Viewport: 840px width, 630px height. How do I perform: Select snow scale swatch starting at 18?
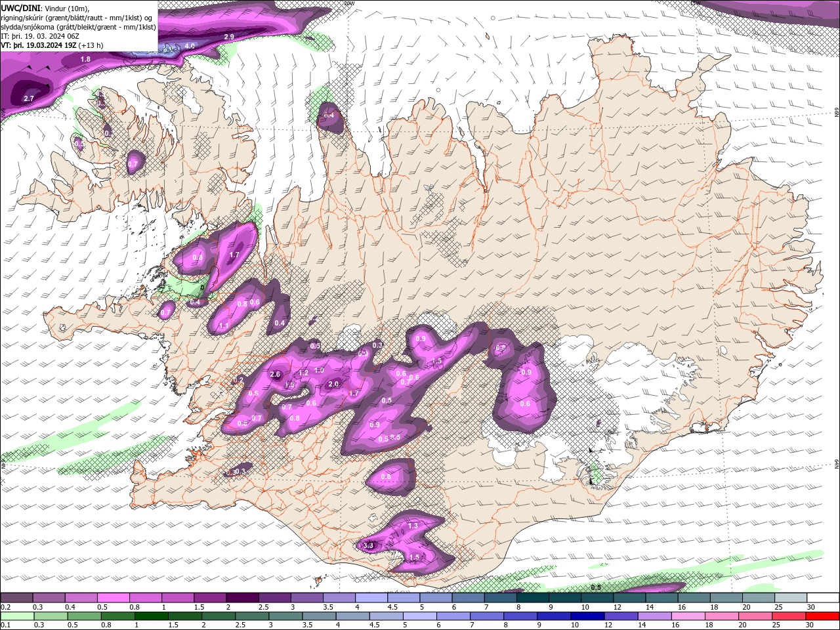tap(726, 598)
